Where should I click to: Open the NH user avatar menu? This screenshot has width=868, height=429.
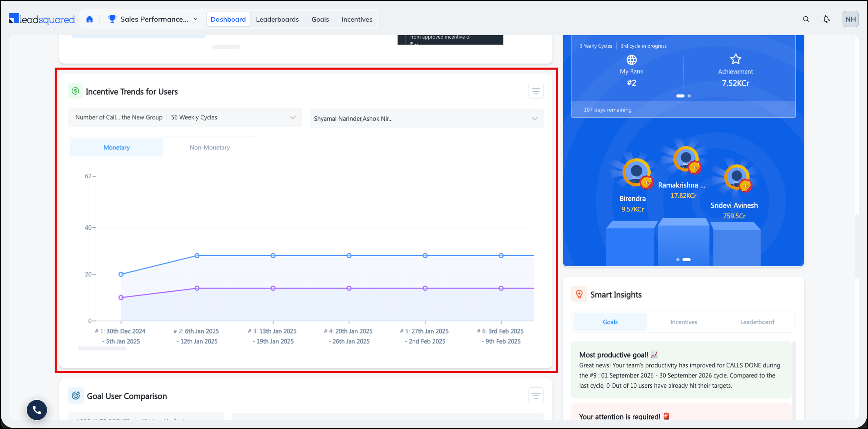pos(850,19)
